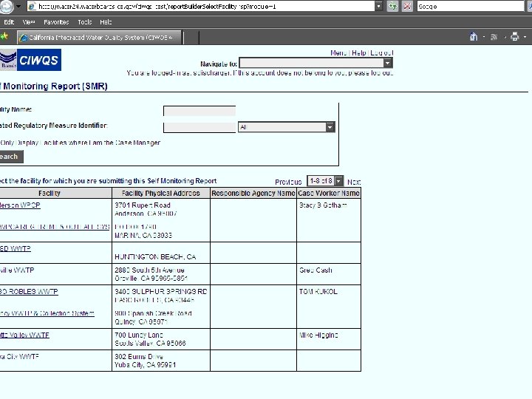Open the Tools menu
532x399 pixels.
pos(84,22)
